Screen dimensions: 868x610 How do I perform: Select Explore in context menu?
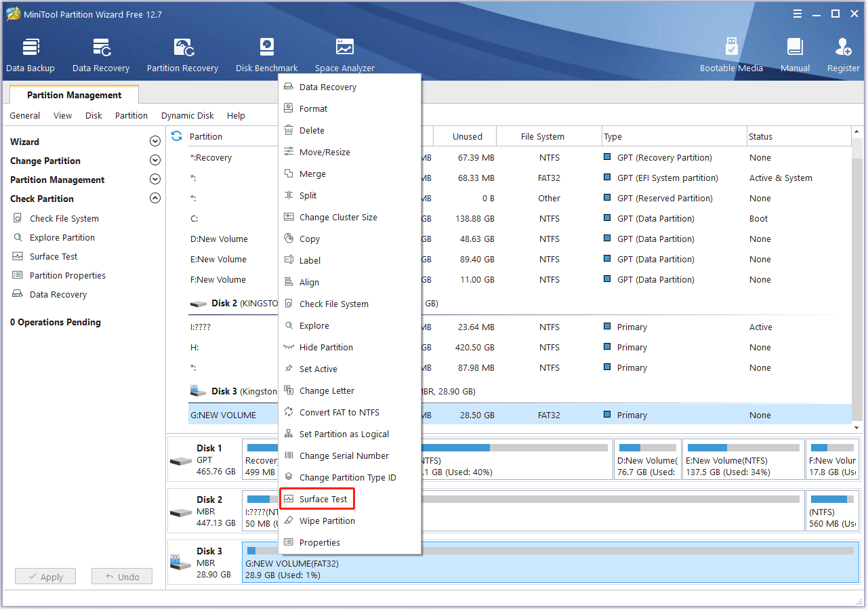[x=350, y=325]
